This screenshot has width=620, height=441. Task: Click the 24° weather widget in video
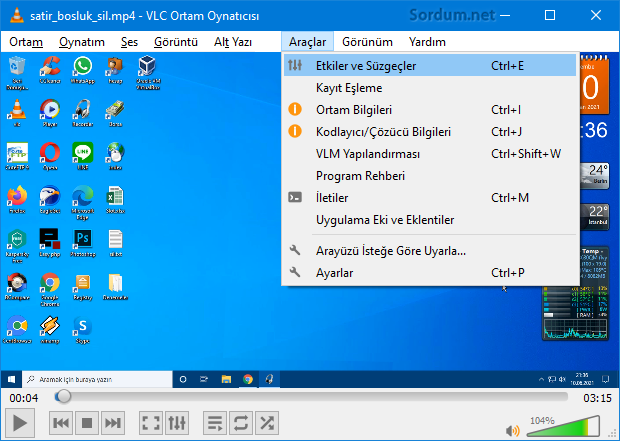tap(595, 176)
